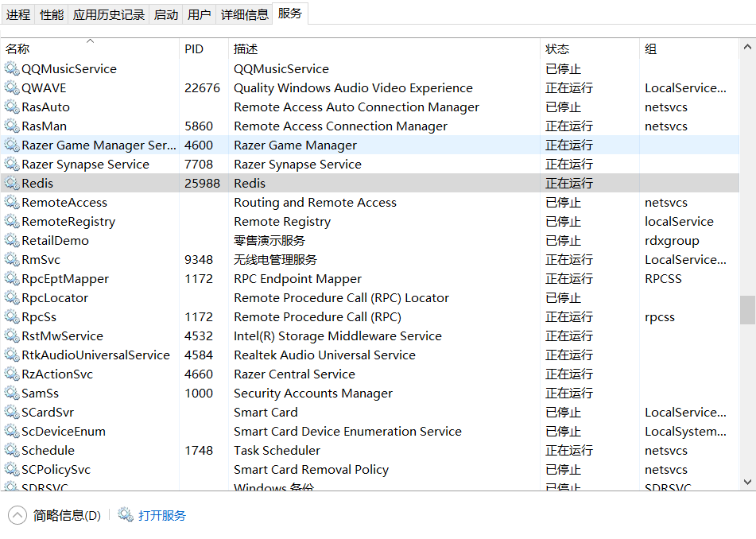
Task: Click the Razer Synapse Service gear icon
Action: coord(12,165)
